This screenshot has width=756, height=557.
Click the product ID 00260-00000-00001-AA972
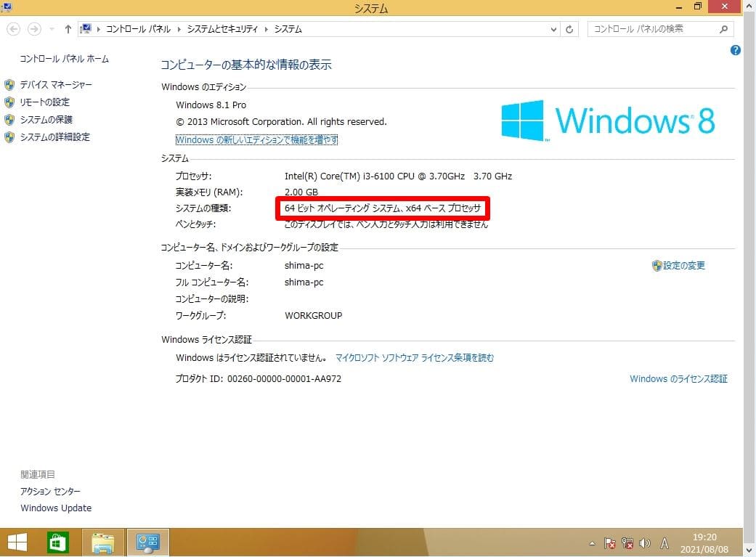285,379
